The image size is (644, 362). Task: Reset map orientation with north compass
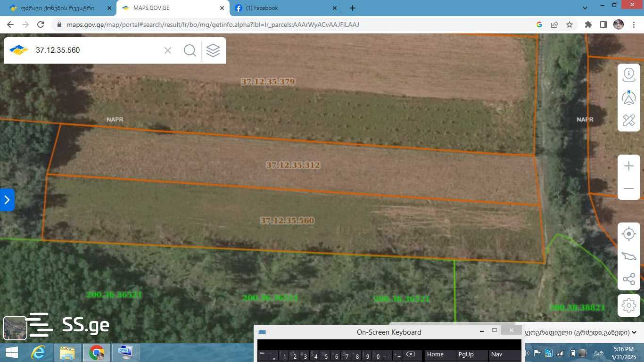click(x=628, y=97)
